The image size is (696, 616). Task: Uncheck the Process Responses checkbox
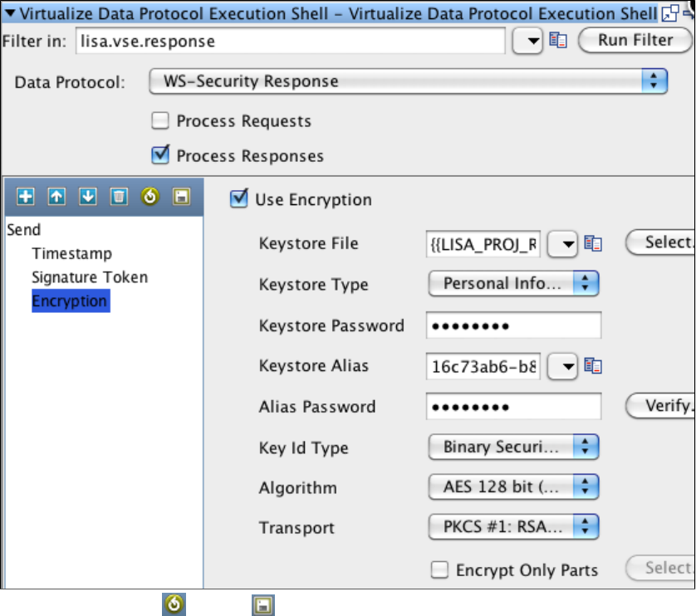tap(160, 155)
